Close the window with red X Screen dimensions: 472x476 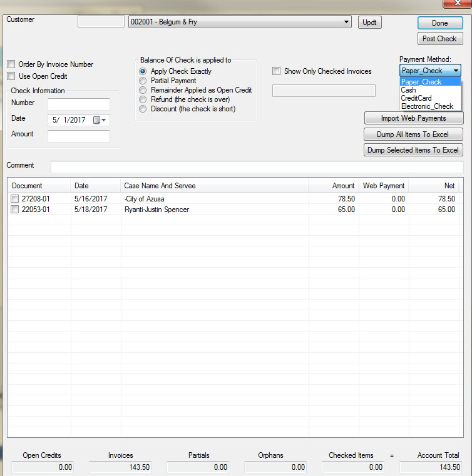pyautogui.click(x=456, y=4)
